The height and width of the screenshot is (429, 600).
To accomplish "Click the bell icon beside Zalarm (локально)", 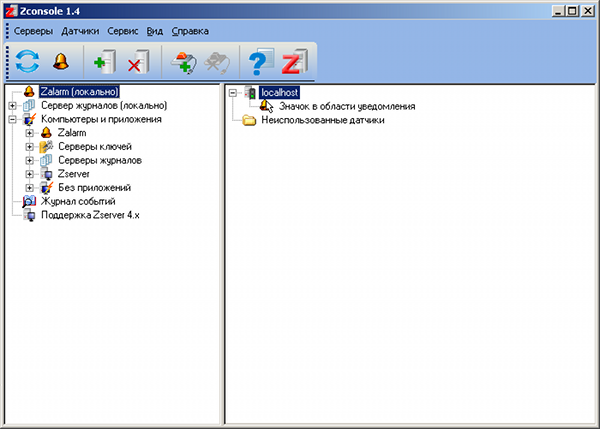I will click(29, 91).
